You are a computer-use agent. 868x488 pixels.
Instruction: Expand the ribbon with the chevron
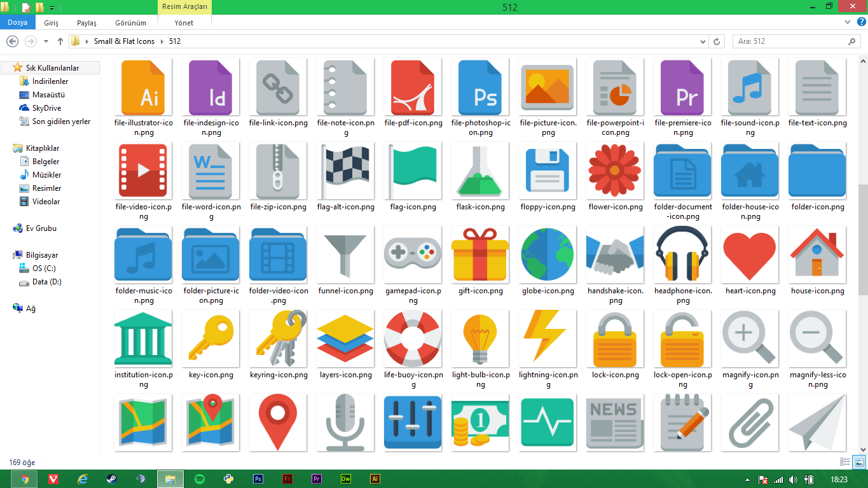coord(846,22)
